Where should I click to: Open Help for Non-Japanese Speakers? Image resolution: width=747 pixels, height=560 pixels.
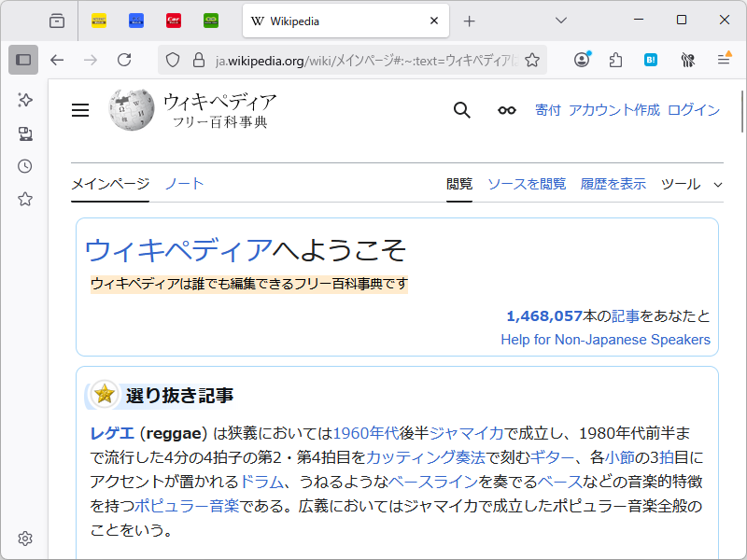(x=605, y=340)
